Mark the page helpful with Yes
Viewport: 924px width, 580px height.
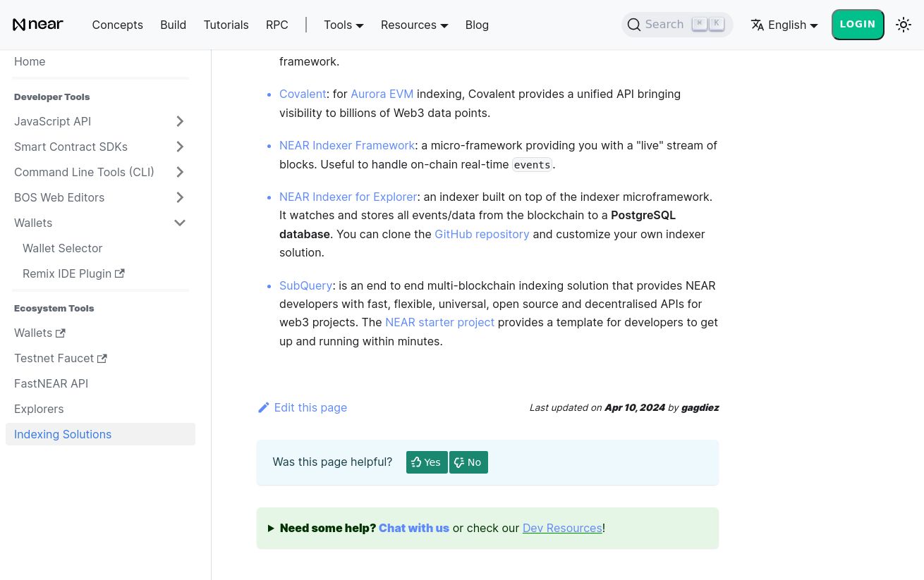[x=427, y=462]
